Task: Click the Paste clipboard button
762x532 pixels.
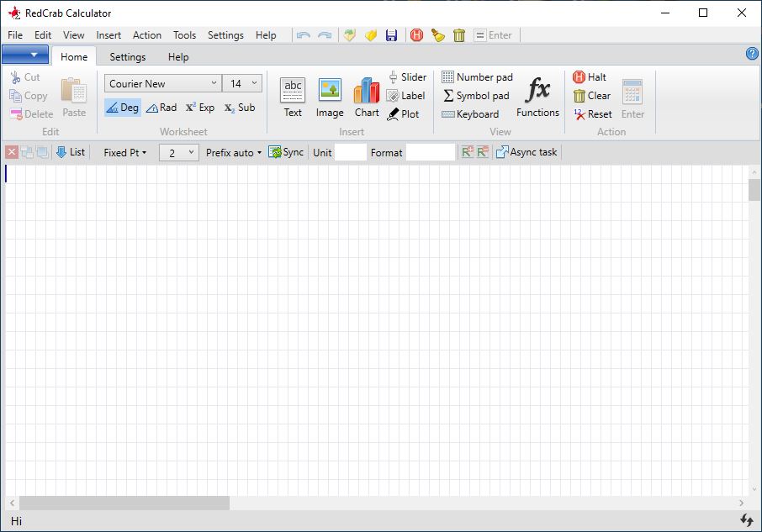Action: [74, 97]
